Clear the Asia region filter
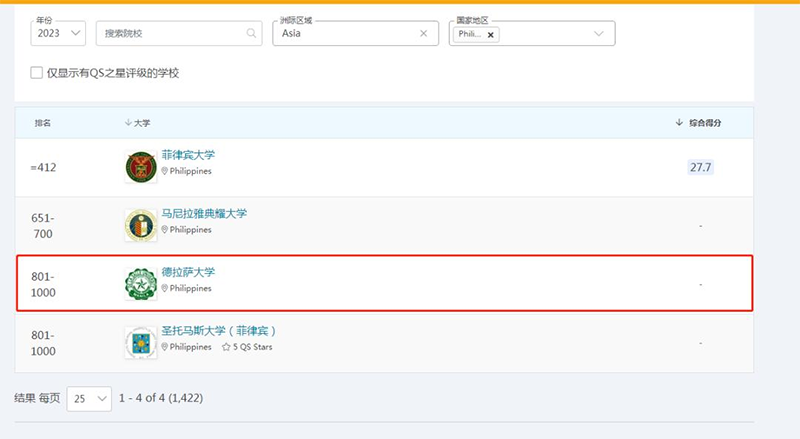The width and height of the screenshot is (800, 439). pos(423,33)
